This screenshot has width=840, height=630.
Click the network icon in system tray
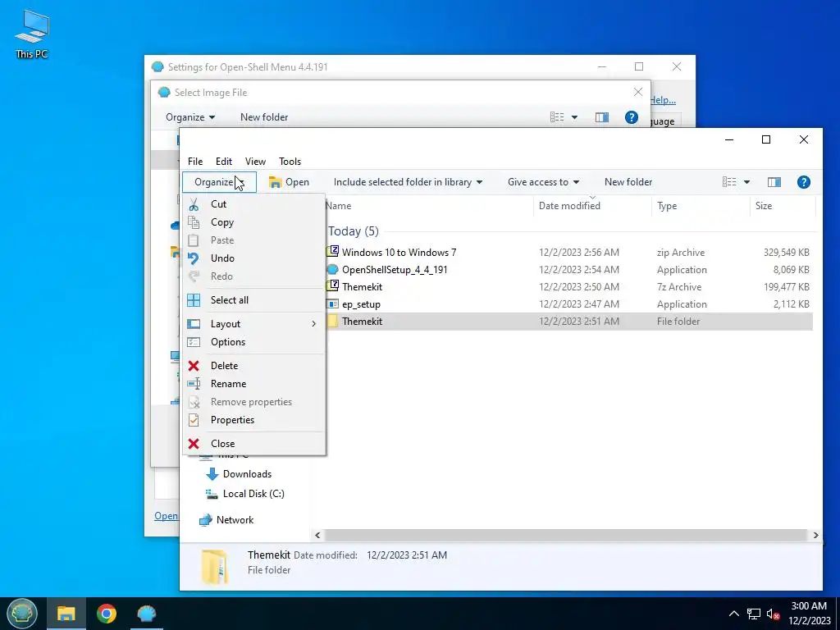754,614
